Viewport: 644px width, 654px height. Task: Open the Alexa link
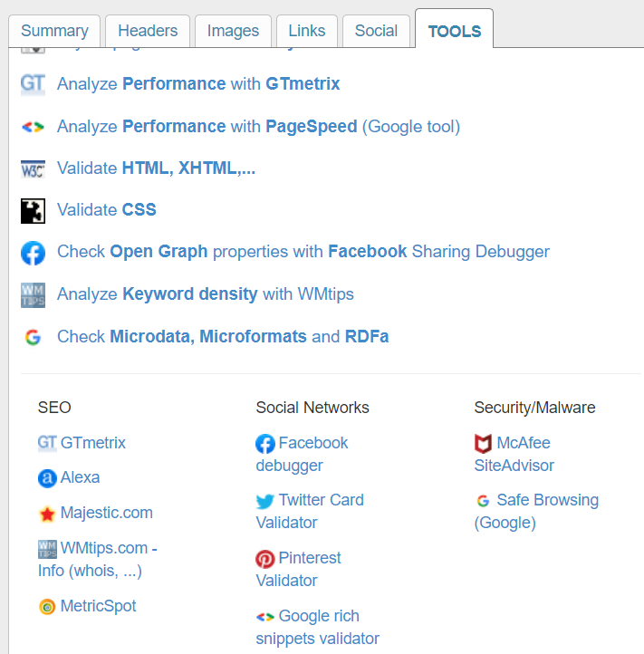click(80, 477)
